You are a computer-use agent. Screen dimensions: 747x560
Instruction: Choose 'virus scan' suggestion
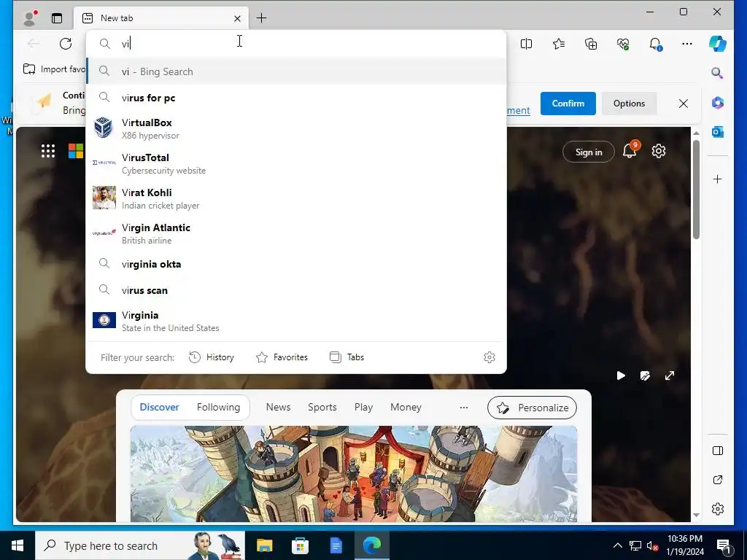click(x=296, y=290)
